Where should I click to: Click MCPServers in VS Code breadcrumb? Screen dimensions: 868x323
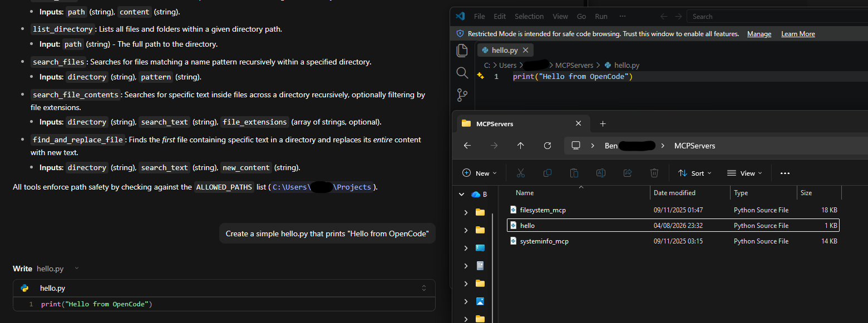tap(574, 65)
